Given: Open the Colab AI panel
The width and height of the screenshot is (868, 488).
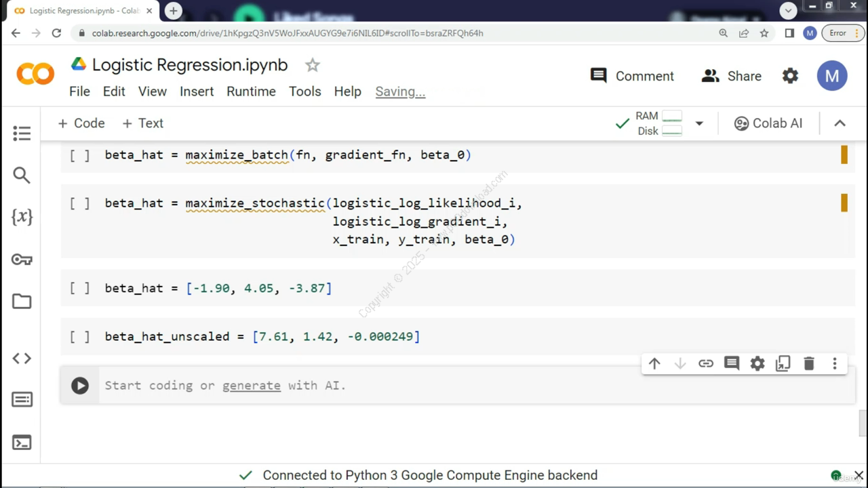Looking at the screenshot, I should tap(768, 123).
